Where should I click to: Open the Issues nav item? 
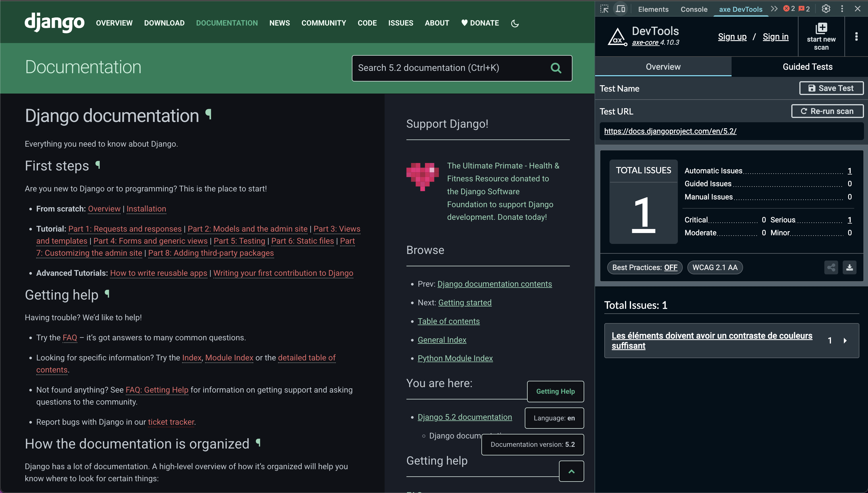point(401,23)
